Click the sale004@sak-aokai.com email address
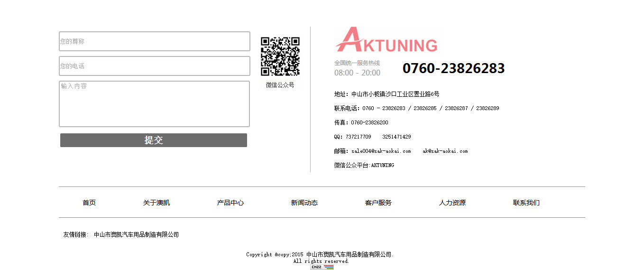 click(x=381, y=151)
